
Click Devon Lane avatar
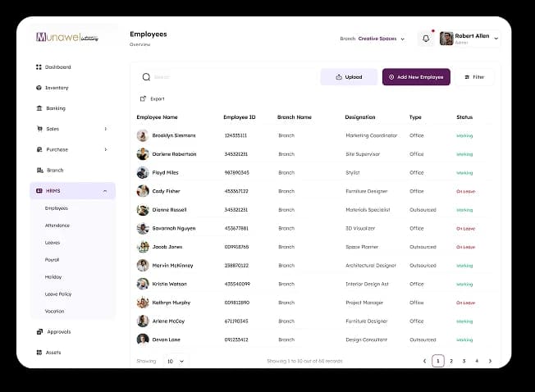coord(143,340)
